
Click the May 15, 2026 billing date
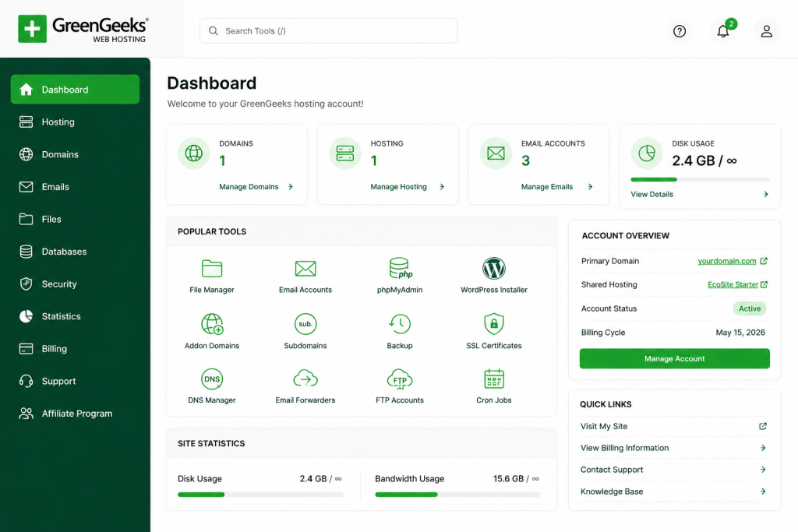(740, 333)
